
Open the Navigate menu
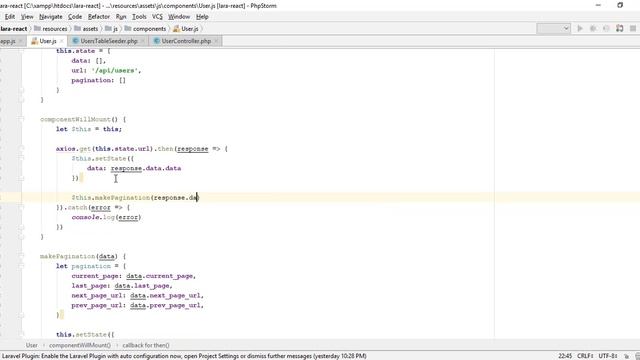click(51, 17)
